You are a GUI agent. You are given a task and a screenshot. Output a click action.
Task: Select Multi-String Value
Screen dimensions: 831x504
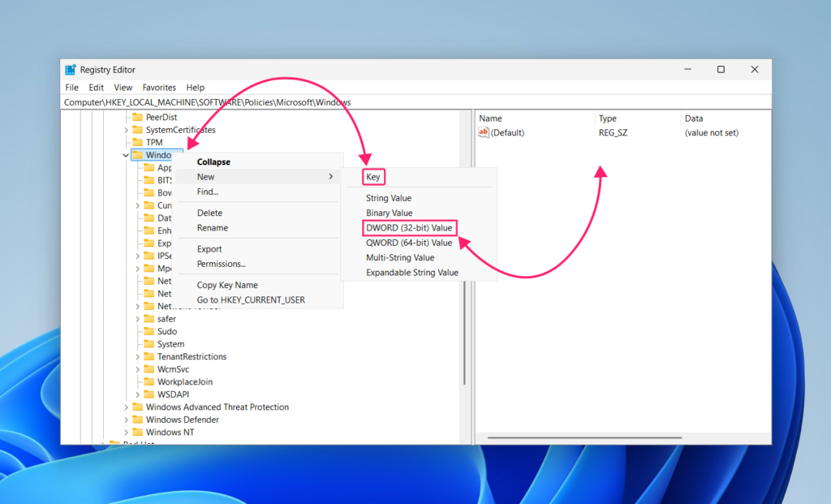coord(400,257)
